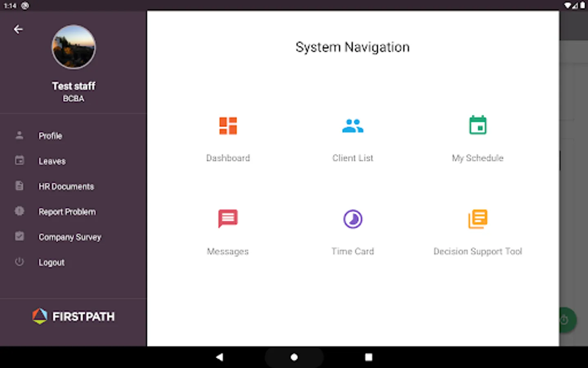Click the HR Documents file icon
Viewport: 588px width, 368px height.
click(x=19, y=186)
